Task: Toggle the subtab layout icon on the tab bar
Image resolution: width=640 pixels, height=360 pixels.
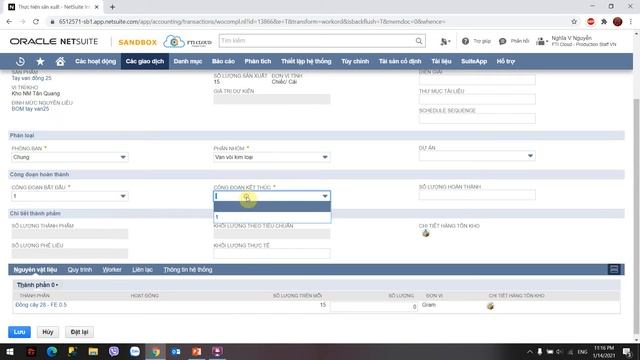Action: point(614,269)
